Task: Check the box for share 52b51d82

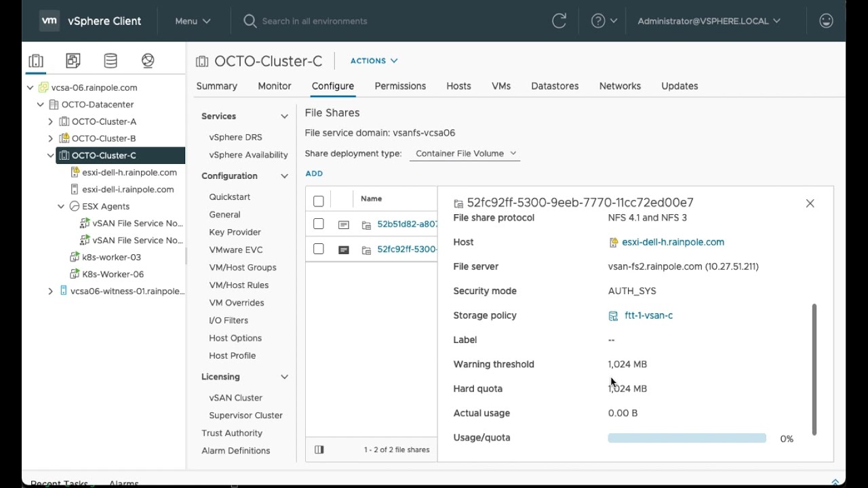Action: point(319,224)
